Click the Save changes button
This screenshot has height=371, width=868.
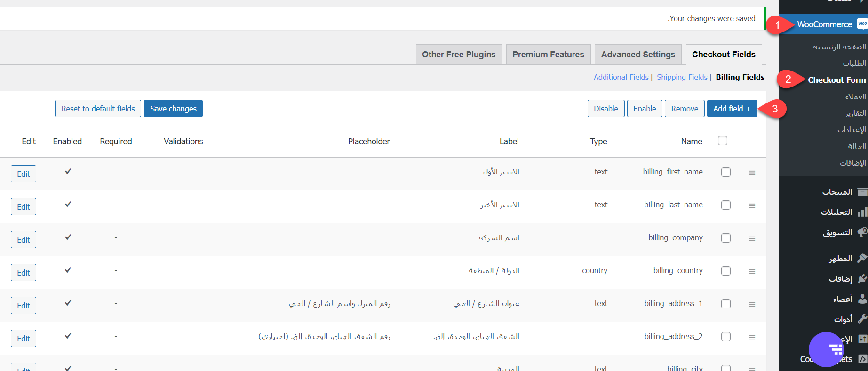coord(173,109)
